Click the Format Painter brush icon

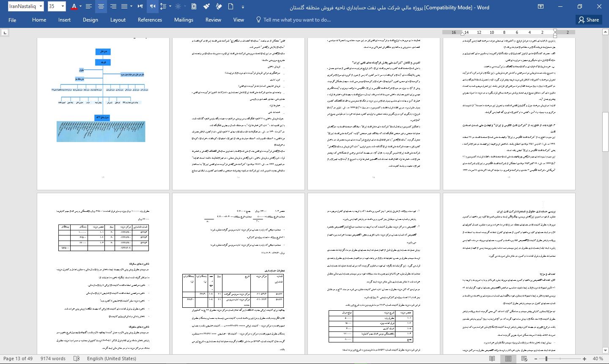pos(206,6)
